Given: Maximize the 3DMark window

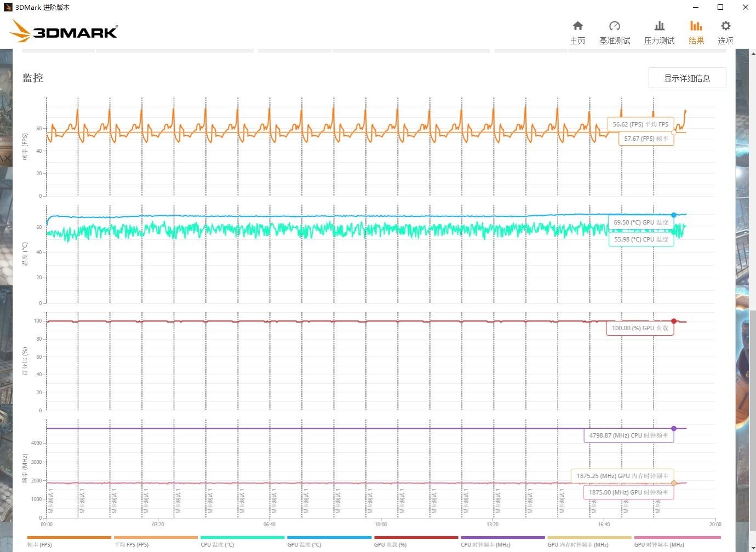Looking at the screenshot, I should [x=720, y=7].
